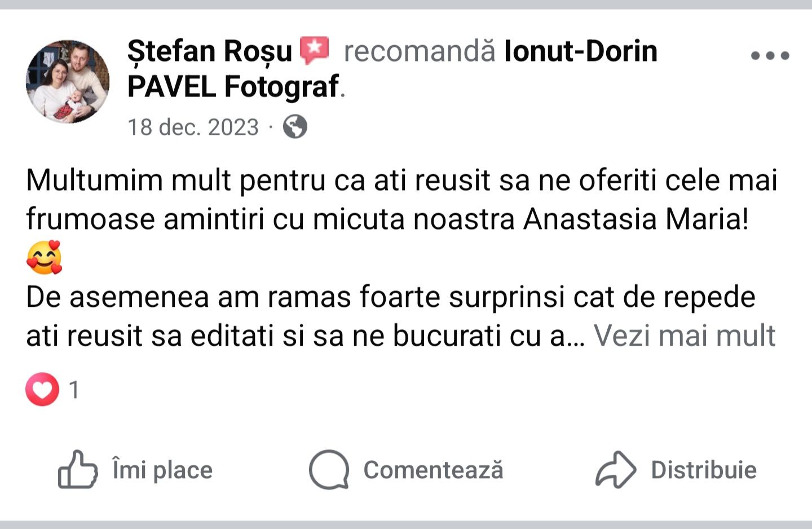The image size is (812, 529).
Task: Expand the post with Vezi mai mult
Action: click(685, 336)
